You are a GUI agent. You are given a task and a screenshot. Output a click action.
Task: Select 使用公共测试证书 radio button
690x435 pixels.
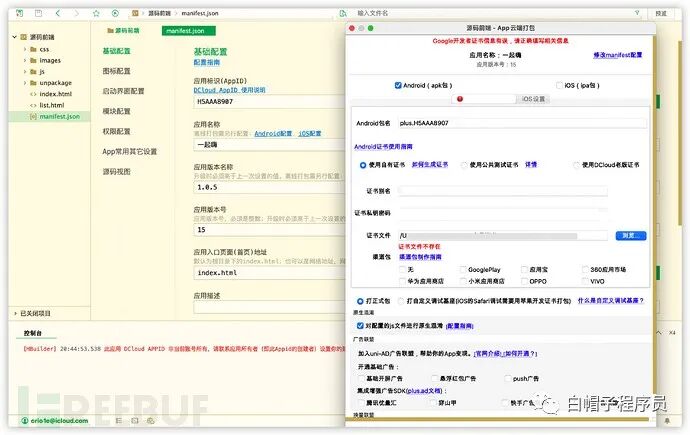464,165
